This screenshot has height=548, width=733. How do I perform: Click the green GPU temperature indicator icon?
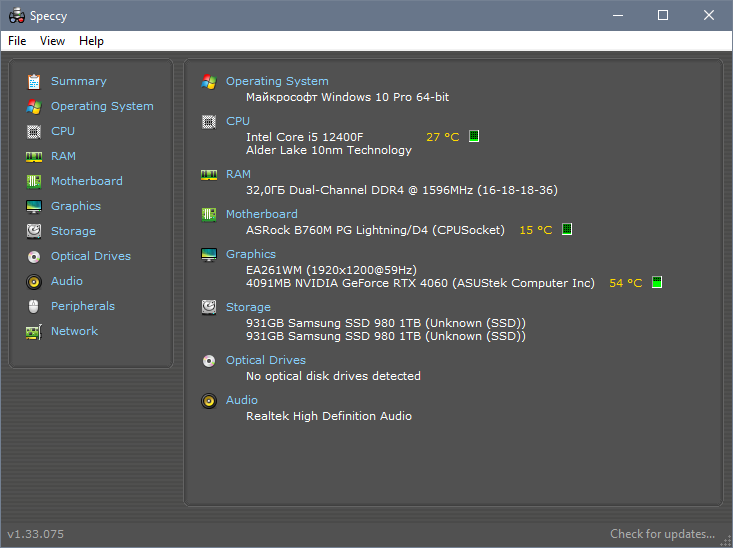click(657, 282)
